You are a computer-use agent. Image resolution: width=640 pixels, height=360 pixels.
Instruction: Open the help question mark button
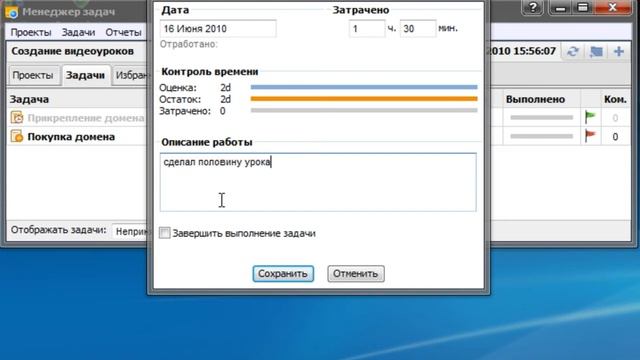[x=533, y=8]
